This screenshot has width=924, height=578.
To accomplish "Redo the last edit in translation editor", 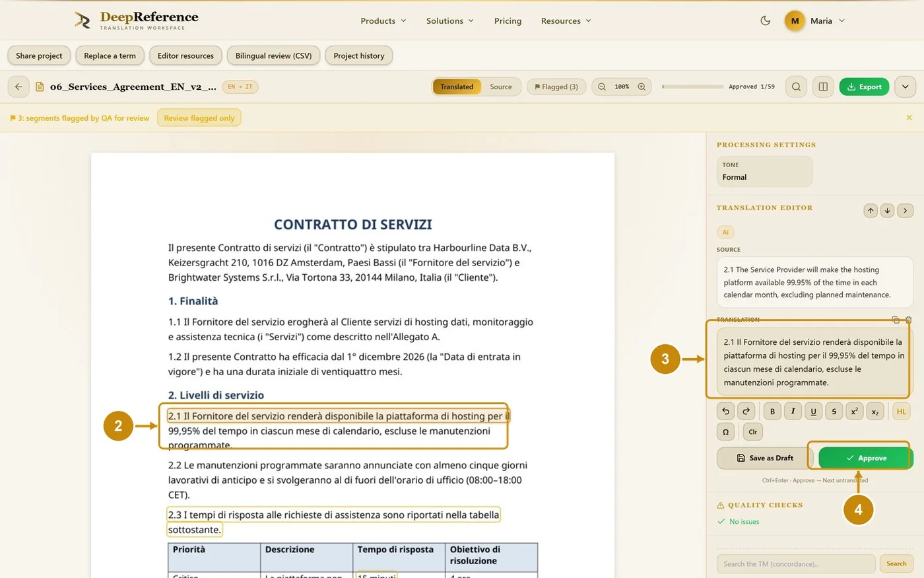I will click(746, 412).
